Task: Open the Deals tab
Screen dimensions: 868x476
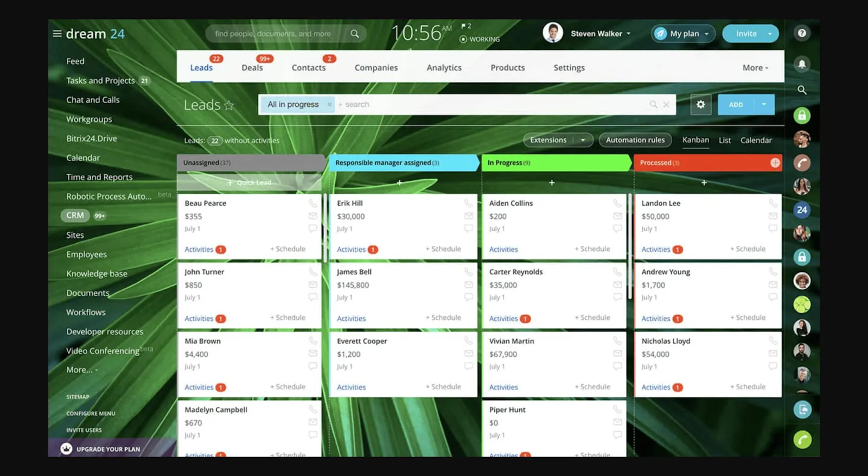Action: click(252, 68)
